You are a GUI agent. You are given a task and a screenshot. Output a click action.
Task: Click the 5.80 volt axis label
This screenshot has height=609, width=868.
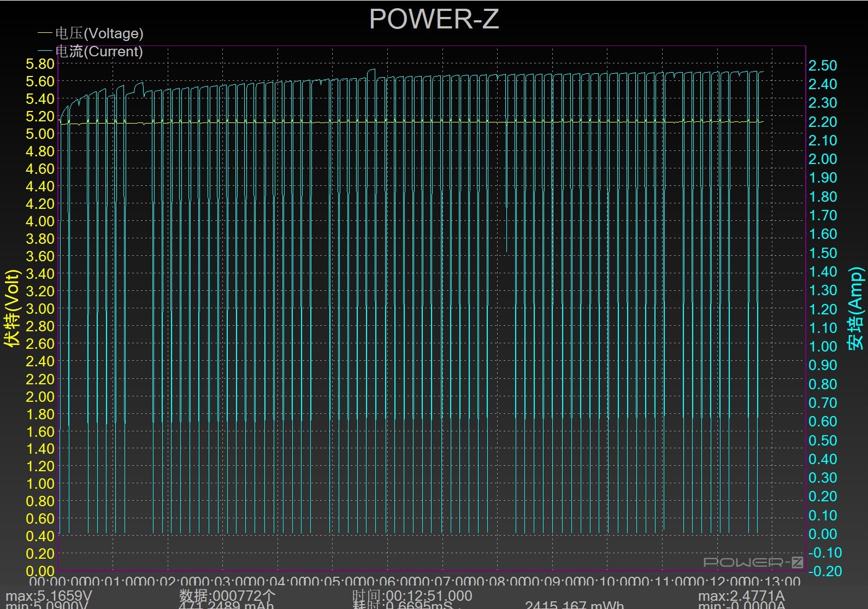click(40, 64)
